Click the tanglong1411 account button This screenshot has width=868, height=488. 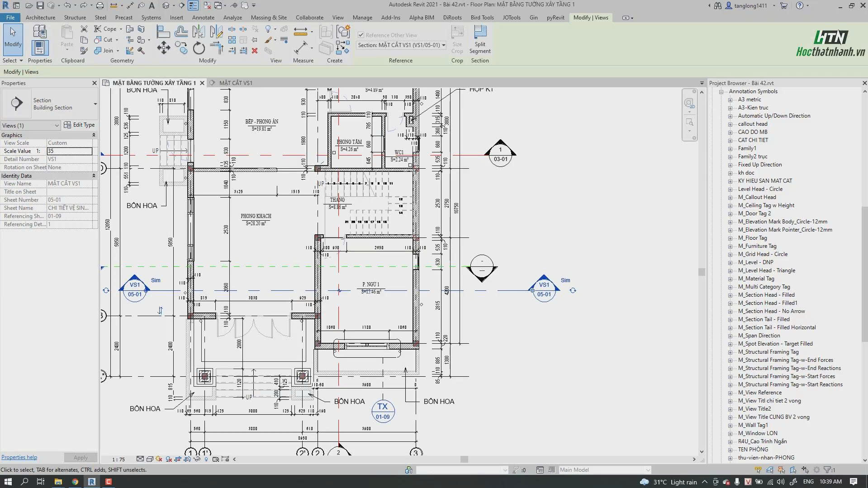[747, 5]
